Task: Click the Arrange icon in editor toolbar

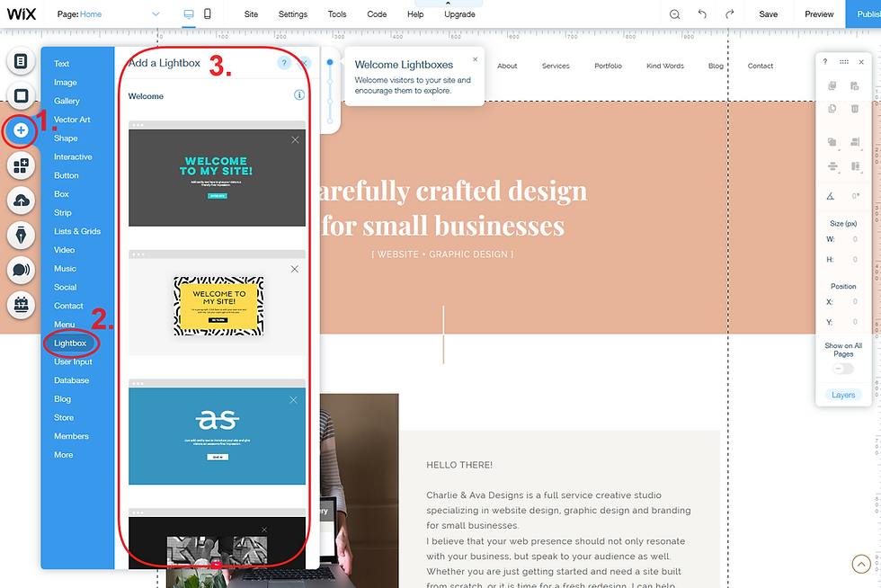Action: coord(832,142)
